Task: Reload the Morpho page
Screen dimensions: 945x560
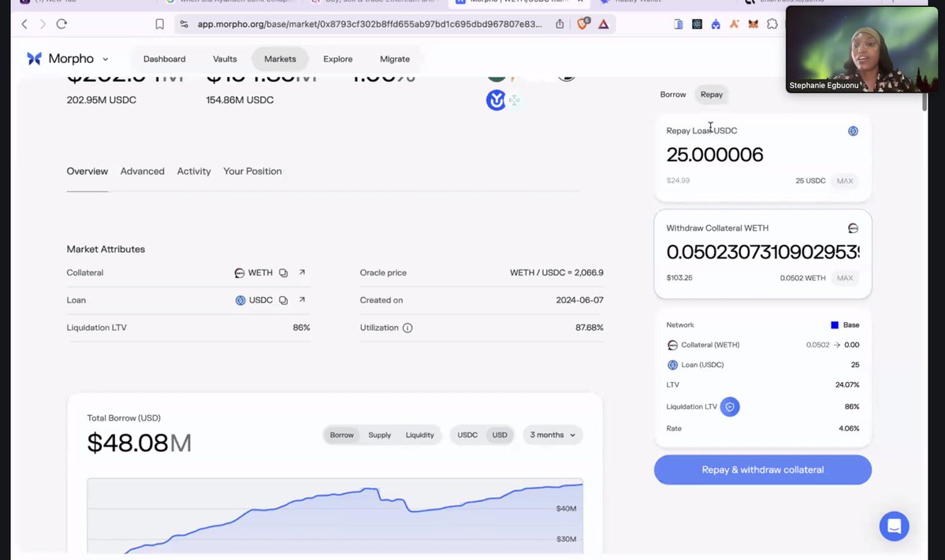Action: tap(61, 24)
